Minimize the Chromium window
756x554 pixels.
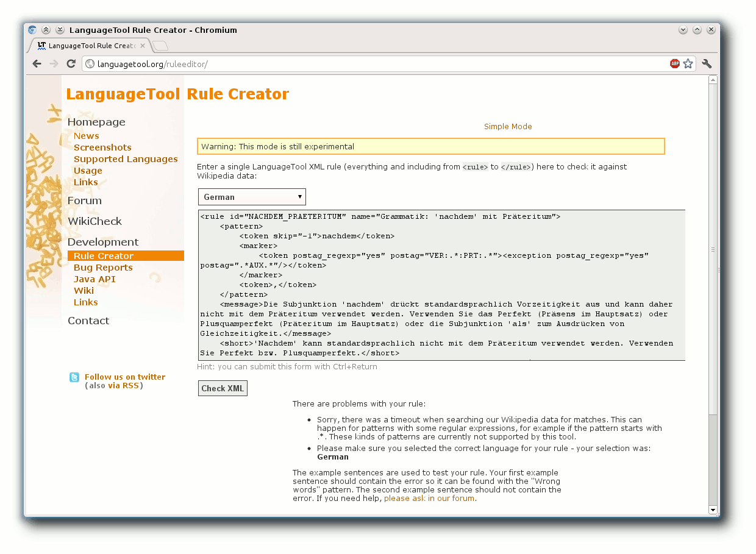(683, 30)
